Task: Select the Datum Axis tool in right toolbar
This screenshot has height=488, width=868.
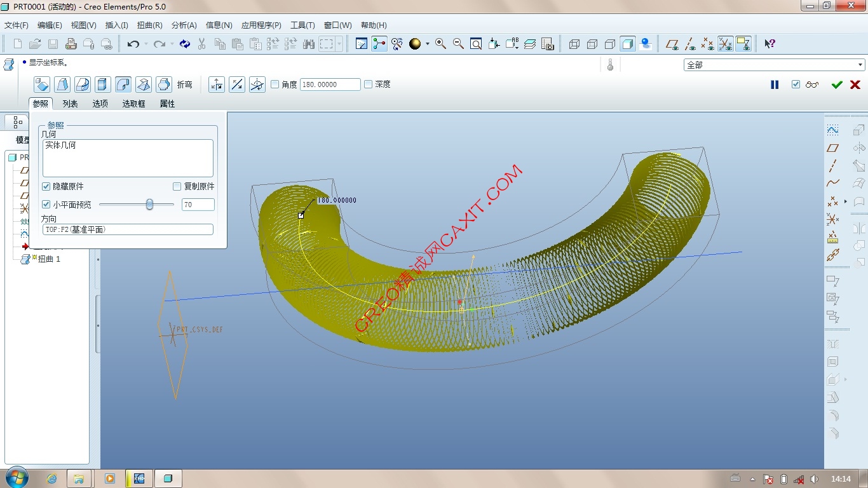Action: point(832,166)
